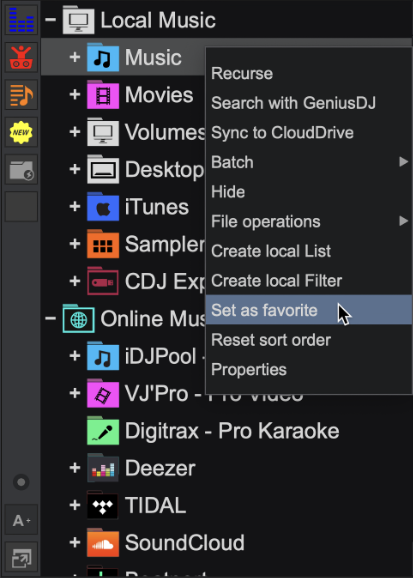Click the empty sidebar slot below quick folder
Image resolution: width=413 pixels, height=578 pixels.
[21, 206]
